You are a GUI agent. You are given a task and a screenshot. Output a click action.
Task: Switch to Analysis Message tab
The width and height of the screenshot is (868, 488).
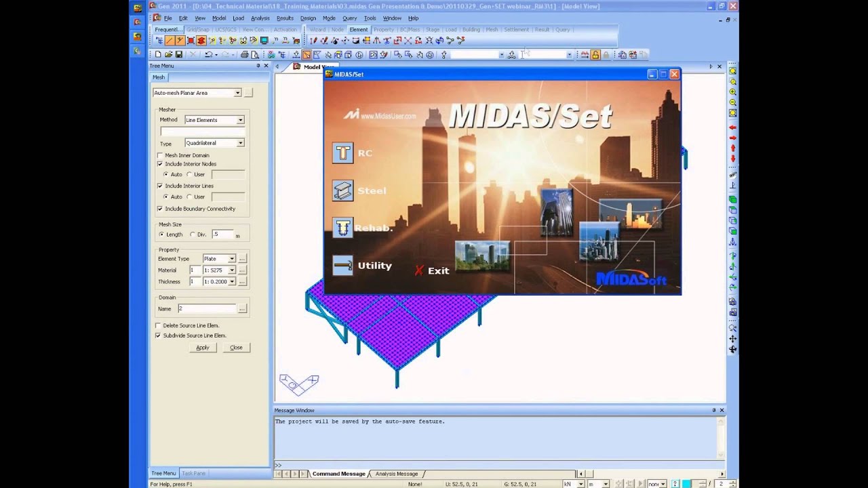(x=397, y=474)
